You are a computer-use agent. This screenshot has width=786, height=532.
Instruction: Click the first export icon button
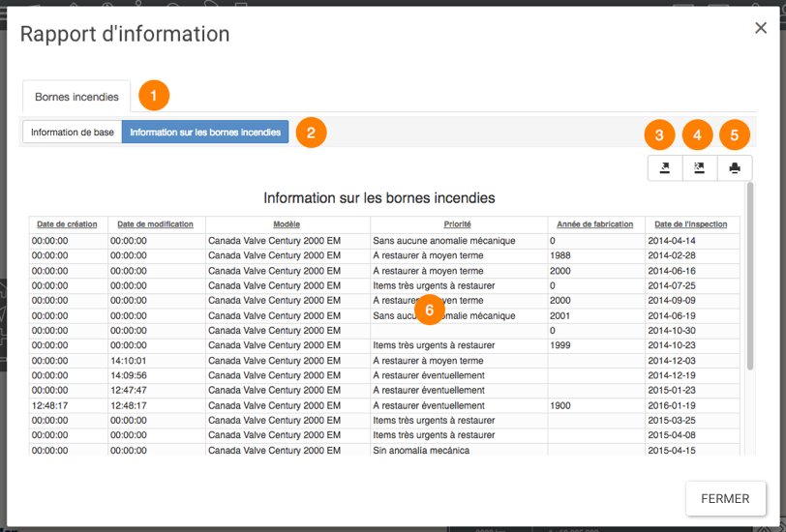pyautogui.click(x=665, y=168)
